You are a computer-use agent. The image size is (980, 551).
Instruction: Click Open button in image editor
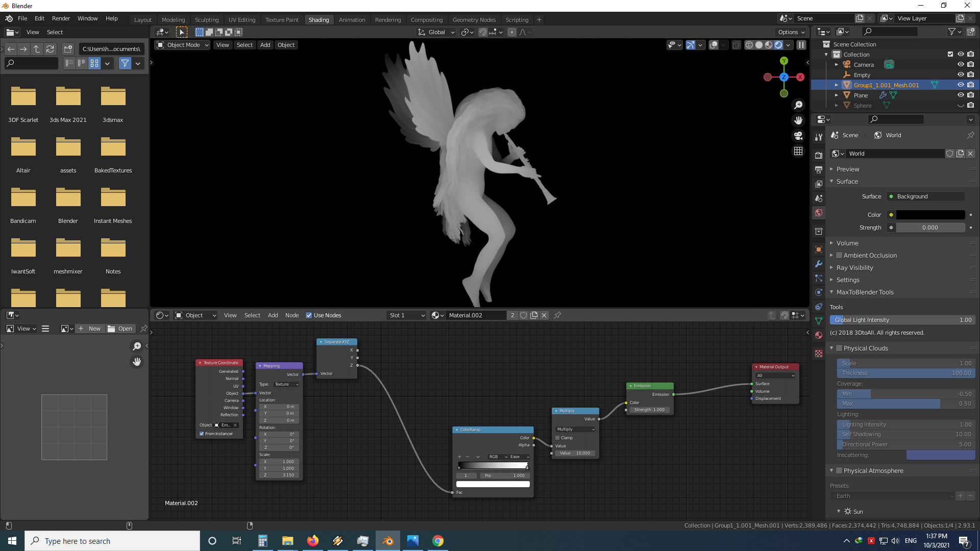pos(120,329)
